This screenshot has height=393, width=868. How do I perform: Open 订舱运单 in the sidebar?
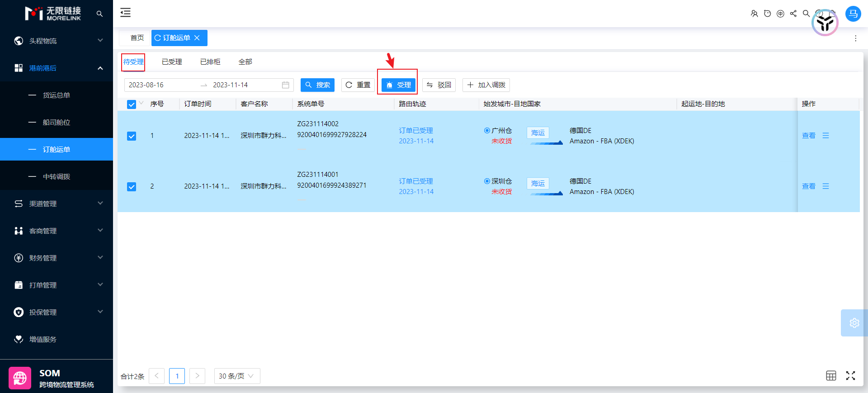click(x=57, y=149)
